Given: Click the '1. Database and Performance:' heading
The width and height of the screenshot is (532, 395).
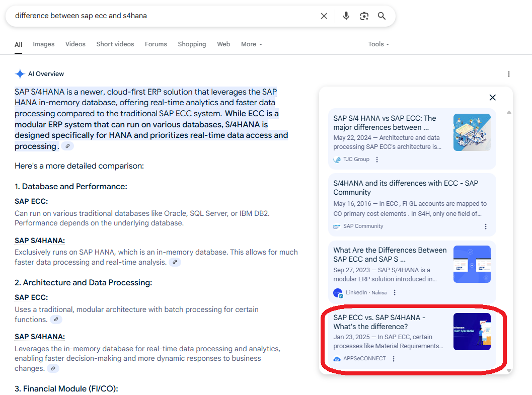Looking at the screenshot, I should coord(71,187).
